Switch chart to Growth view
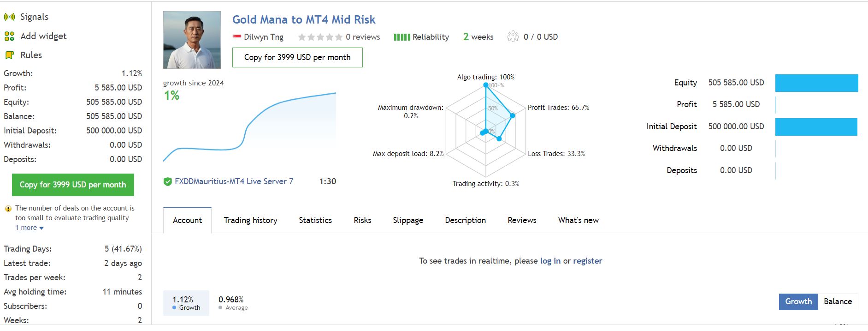The width and height of the screenshot is (868, 331). tap(798, 301)
